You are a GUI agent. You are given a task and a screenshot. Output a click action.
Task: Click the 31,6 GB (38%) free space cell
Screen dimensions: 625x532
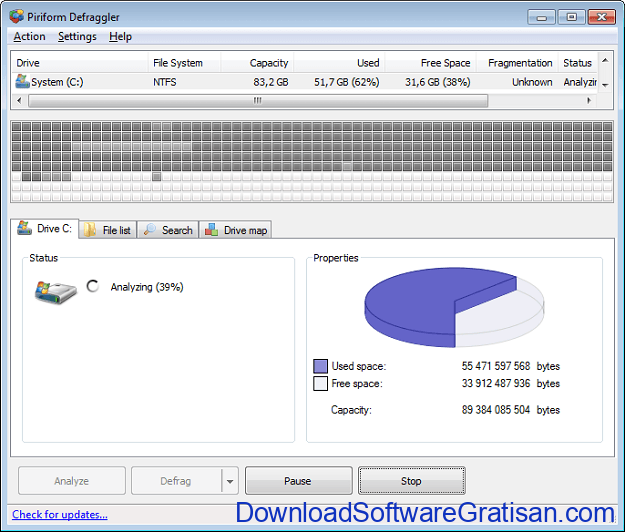[438, 82]
